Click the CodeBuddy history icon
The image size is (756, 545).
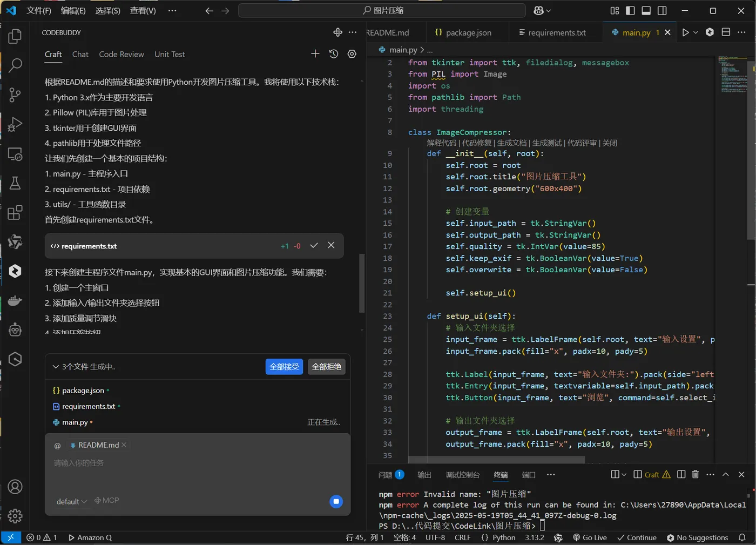tap(334, 54)
